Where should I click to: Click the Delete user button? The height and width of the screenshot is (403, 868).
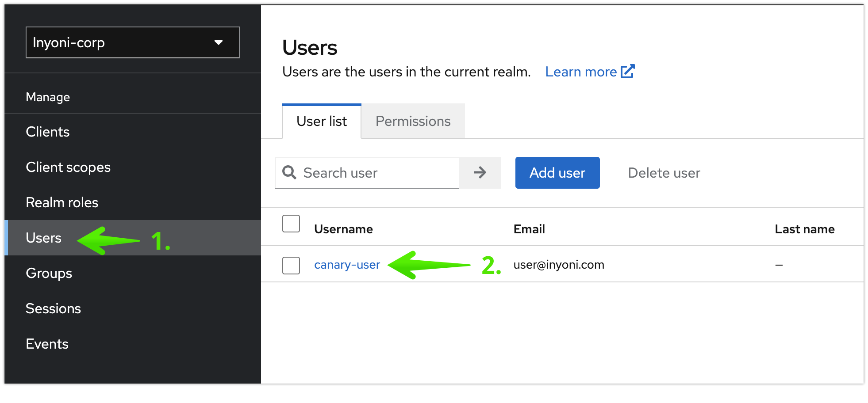pyautogui.click(x=664, y=172)
